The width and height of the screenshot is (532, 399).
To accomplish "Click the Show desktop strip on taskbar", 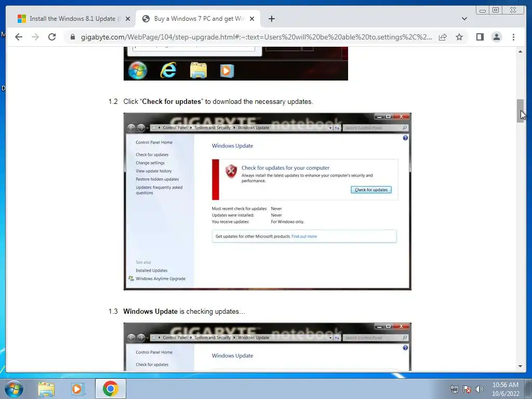I will (x=528, y=389).
